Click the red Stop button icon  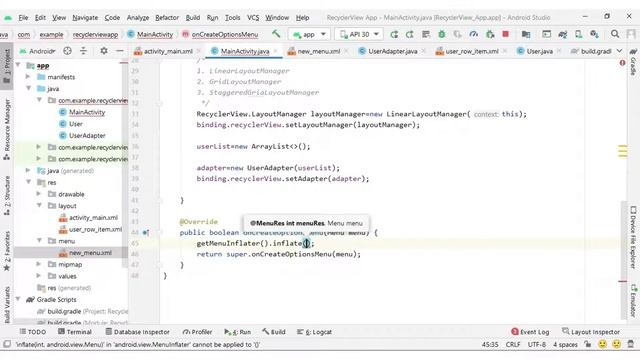pos(506,34)
